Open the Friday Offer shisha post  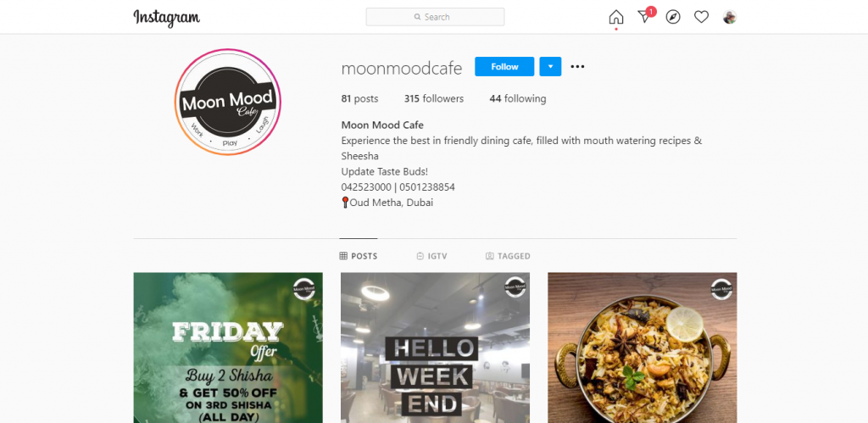coord(228,348)
